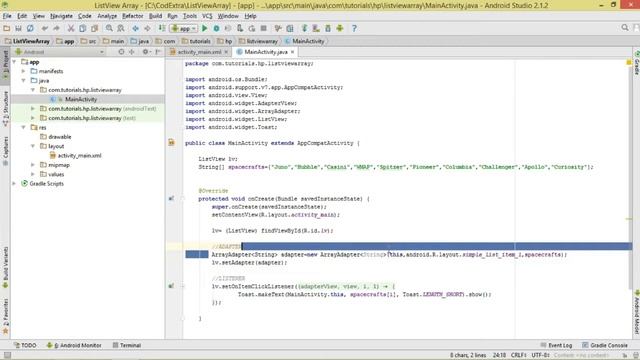Click the collapse all icon in Project panel
This screenshot has width=640, height=360.
tap(131, 52)
